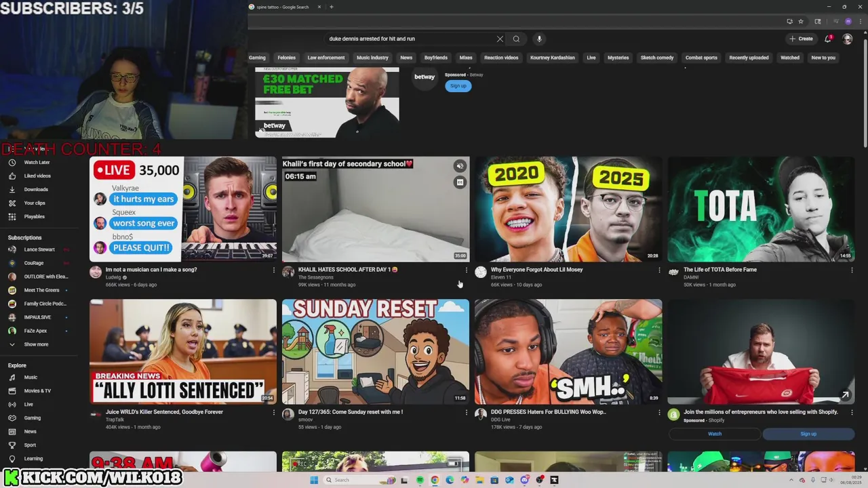Select the Gaming filter chip
Screen dimensions: 868x488
click(x=257, y=58)
